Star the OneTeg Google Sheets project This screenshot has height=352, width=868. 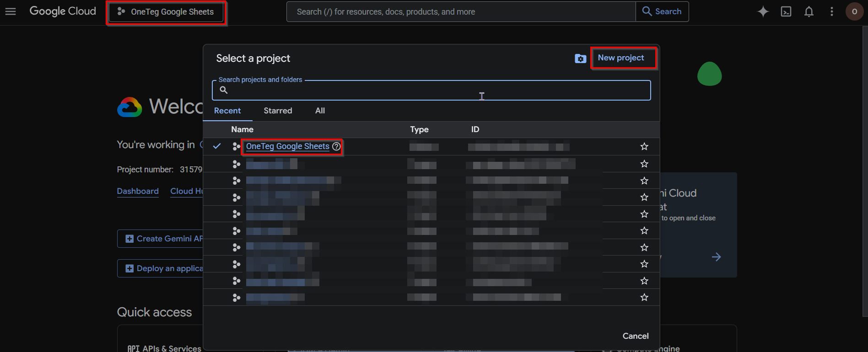click(644, 146)
